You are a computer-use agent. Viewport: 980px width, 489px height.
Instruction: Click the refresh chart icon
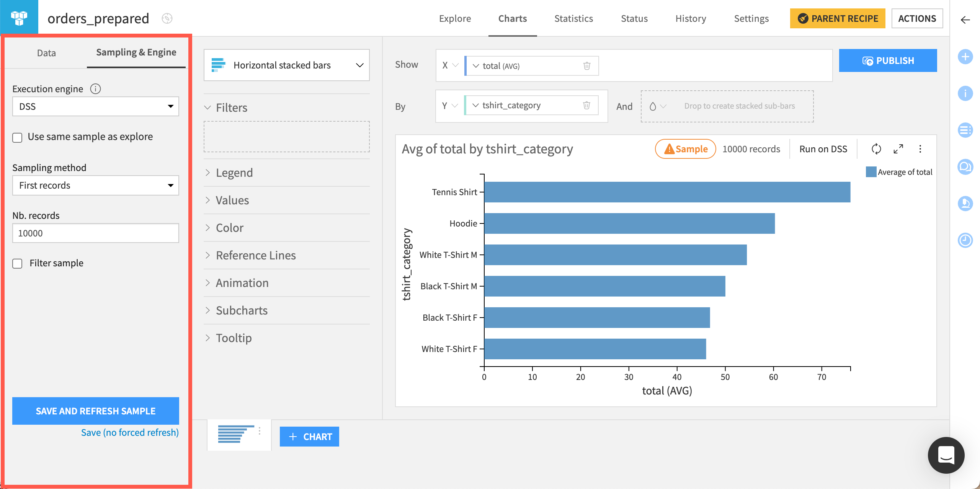[876, 149]
